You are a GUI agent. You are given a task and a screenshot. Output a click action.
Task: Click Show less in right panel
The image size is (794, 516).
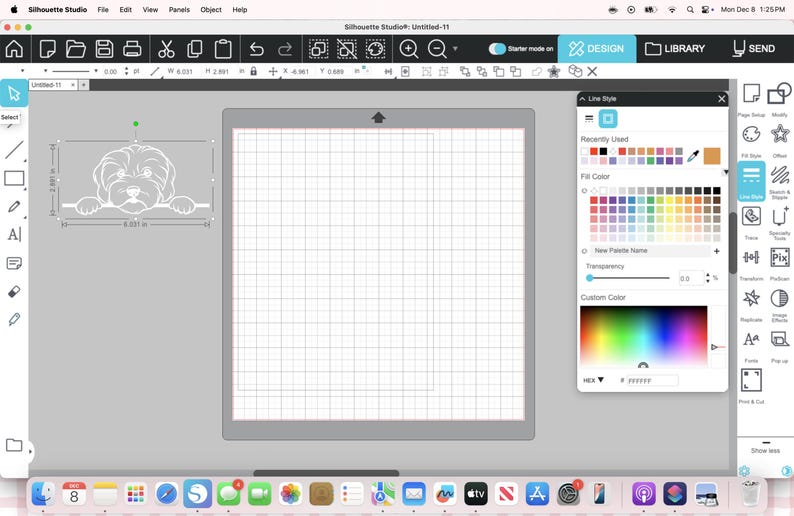pos(765,450)
